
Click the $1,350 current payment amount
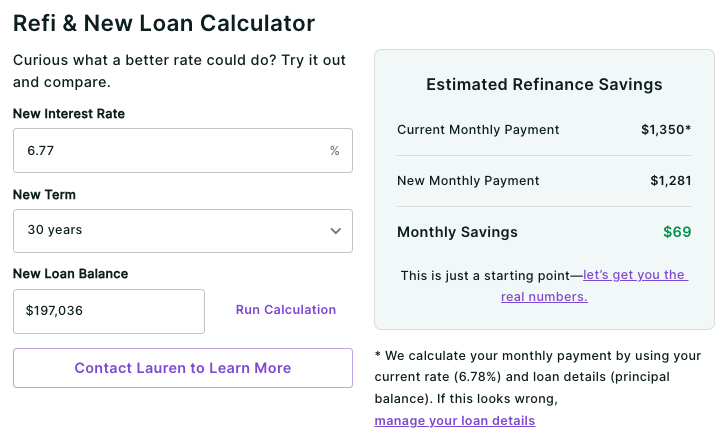click(663, 130)
